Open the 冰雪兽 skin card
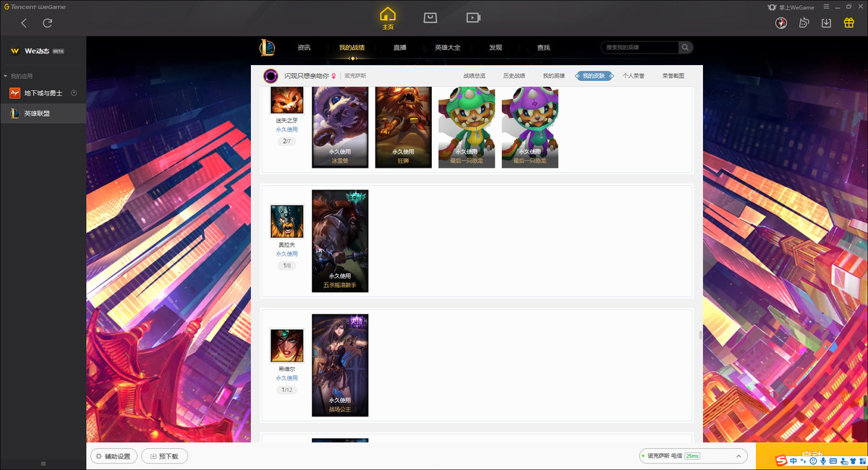868x470 pixels. 340,127
